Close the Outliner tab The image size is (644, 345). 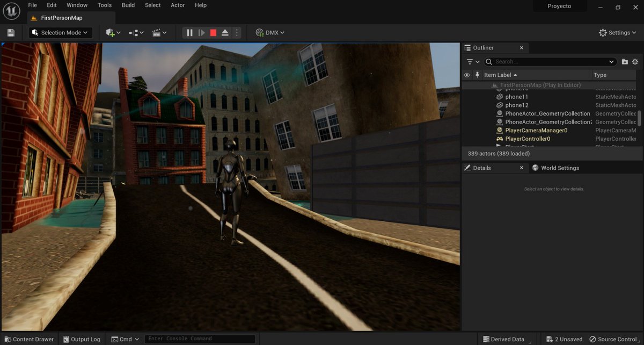[x=522, y=48]
